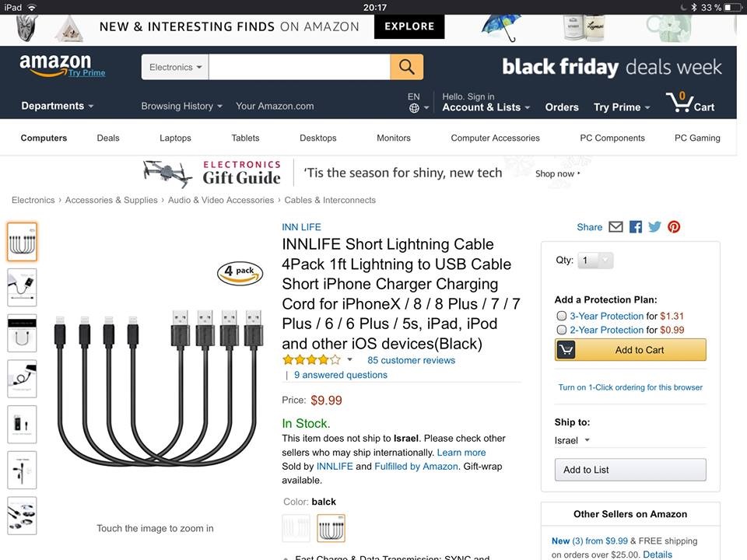This screenshot has height=560, width=747.
Task: Share product on Facebook
Action: (636, 227)
